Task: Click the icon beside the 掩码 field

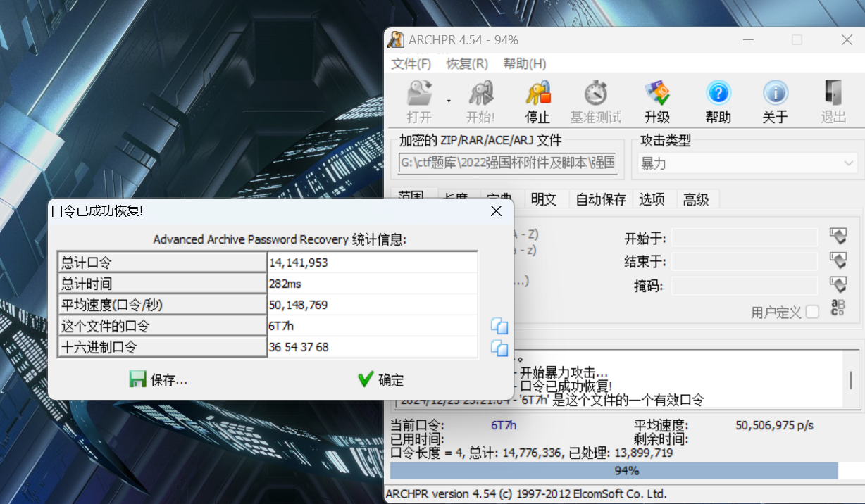Action: click(838, 285)
